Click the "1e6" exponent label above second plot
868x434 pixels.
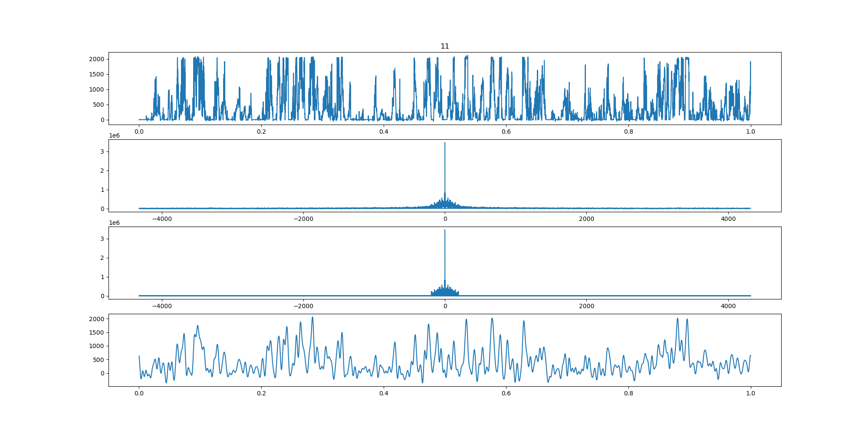click(x=114, y=136)
